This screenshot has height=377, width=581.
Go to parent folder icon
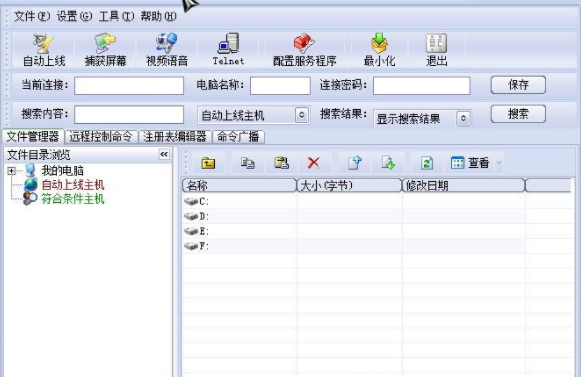tap(208, 163)
